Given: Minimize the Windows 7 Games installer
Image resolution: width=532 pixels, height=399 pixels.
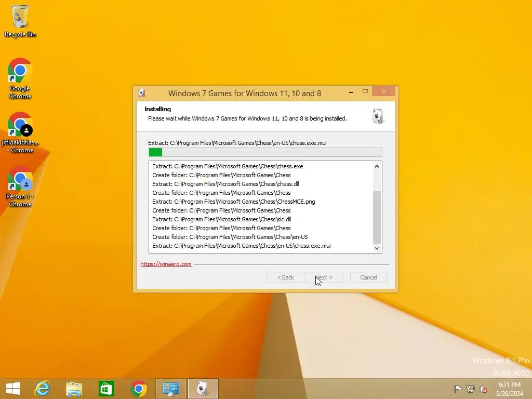Looking at the screenshot, I should pyautogui.click(x=351, y=91).
